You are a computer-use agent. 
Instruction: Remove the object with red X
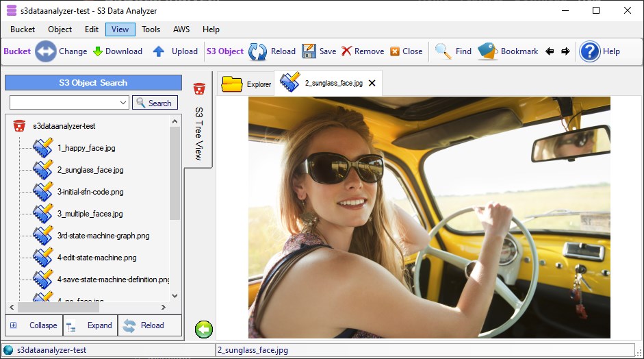[346, 51]
